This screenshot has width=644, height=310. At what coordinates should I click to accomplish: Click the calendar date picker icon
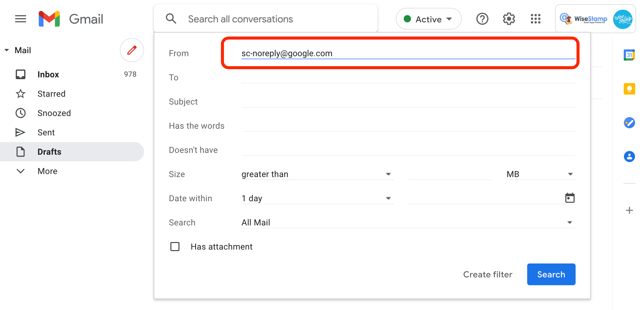click(x=570, y=198)
